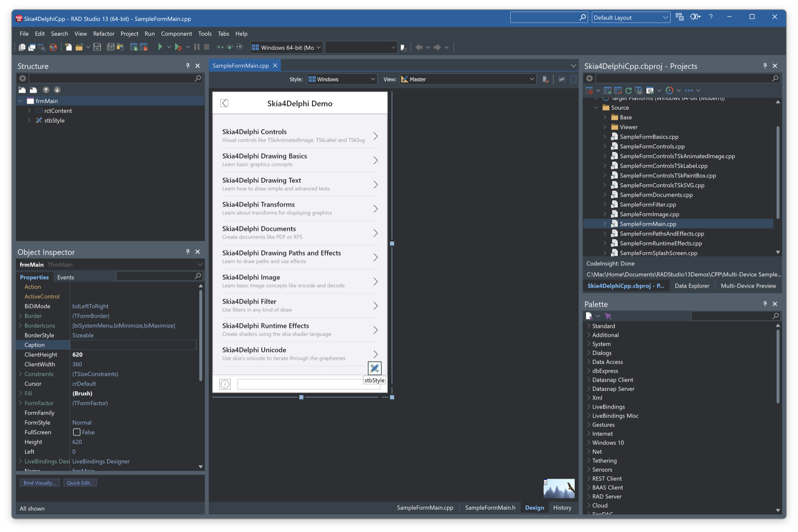The height and width of the screenshot is (532, 798).
Task: Expand the Standard palette category
Action: tap(589, 326)
